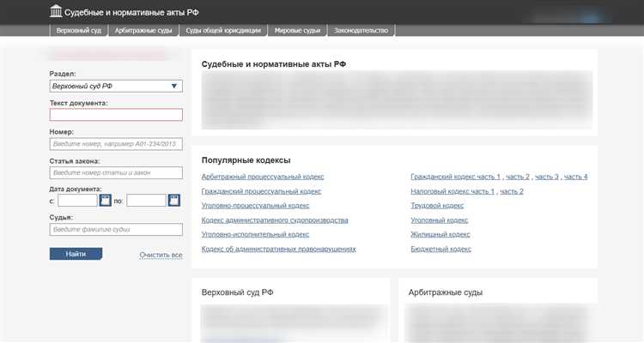Click the courthouse logo icon in header
Viewport: 644px width, 343px height.
[56, 11]
